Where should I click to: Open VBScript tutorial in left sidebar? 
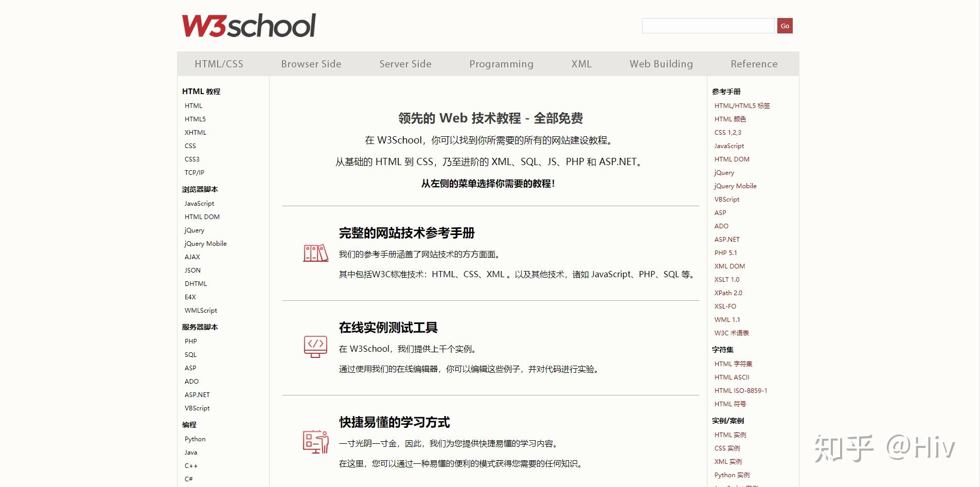197,408
